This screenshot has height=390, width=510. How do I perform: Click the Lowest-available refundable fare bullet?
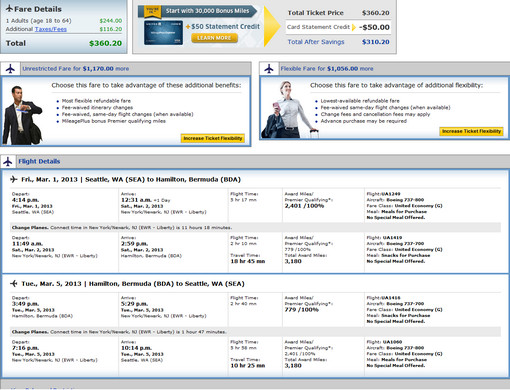tap(360, 101)
